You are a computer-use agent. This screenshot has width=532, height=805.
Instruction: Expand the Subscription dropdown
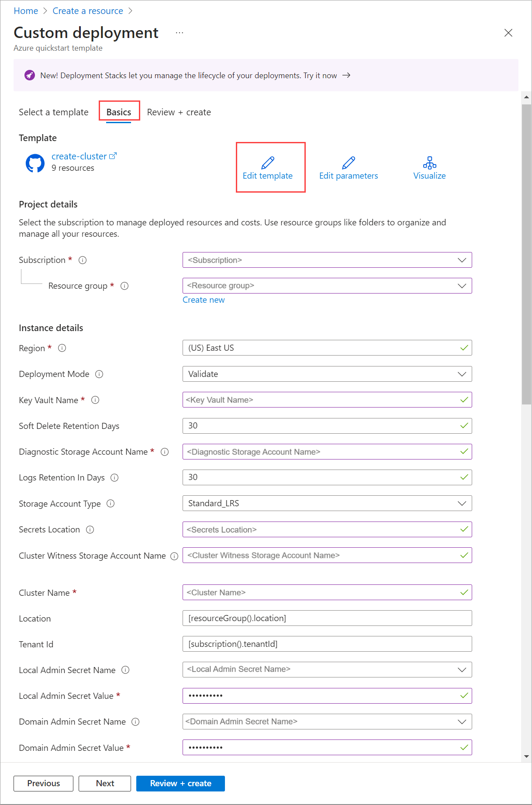click(462, 260)
